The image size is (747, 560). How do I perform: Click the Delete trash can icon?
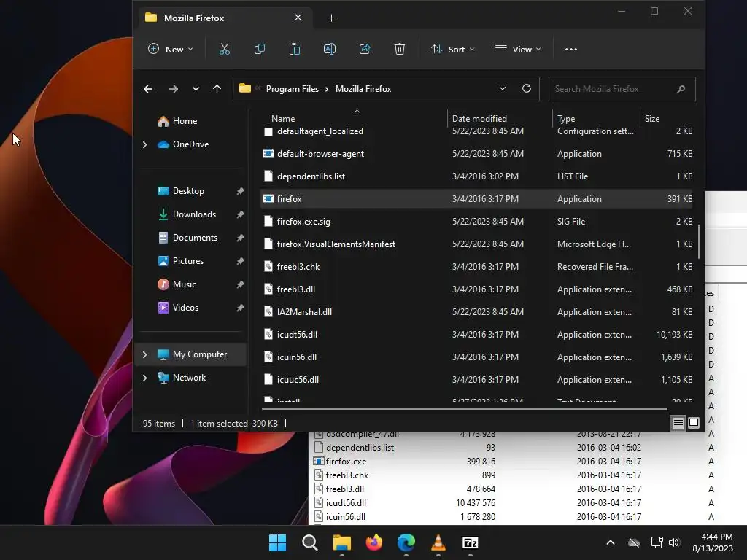400,49
